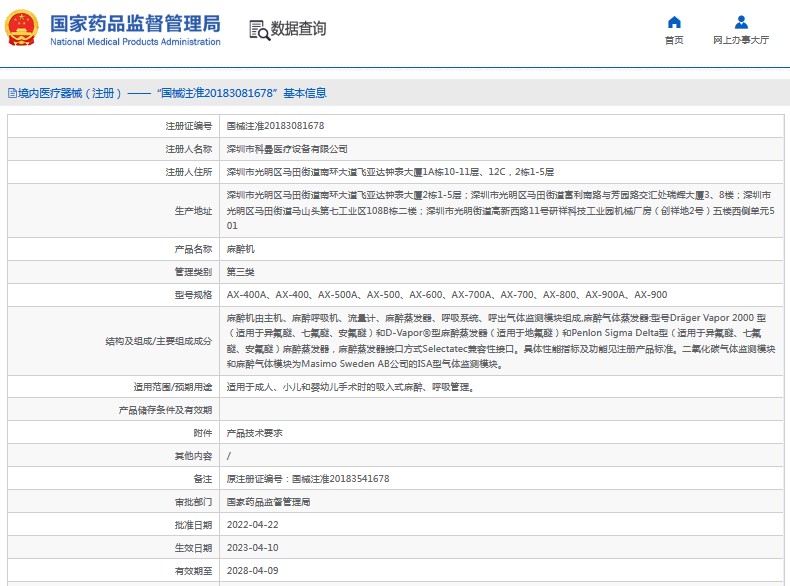The width and height of the screenshot is (790, 586).
Task: Click the blue home icon
Action: (674, 22)
